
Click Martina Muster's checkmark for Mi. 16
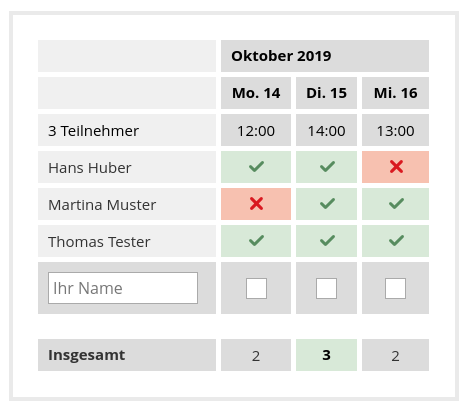[x=396, y=204]
